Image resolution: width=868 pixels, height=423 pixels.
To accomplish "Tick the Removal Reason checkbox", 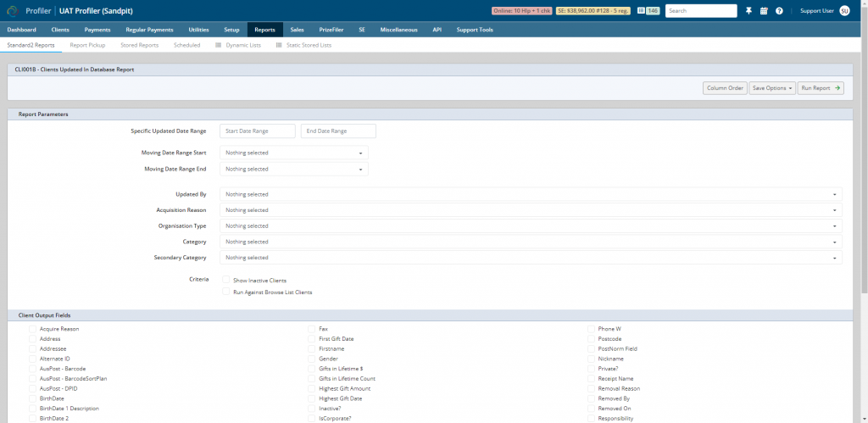I will [591, 389].
